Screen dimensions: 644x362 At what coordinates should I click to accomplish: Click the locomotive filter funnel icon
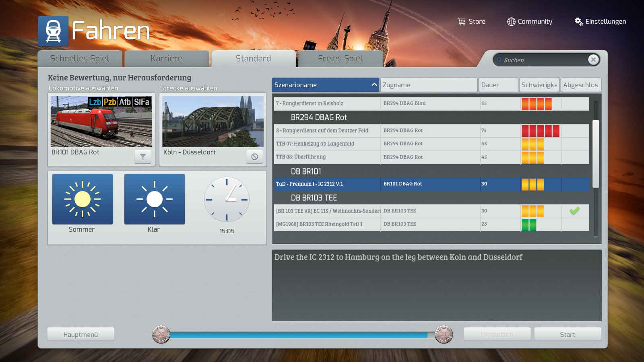pyautogui.click(x=143, y=157)
